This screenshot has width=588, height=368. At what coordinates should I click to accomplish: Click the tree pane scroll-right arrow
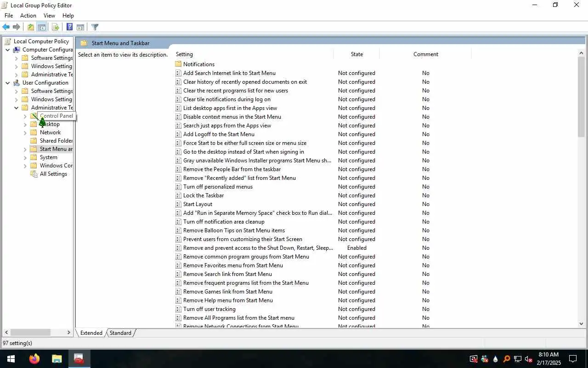tap(69, 333)
